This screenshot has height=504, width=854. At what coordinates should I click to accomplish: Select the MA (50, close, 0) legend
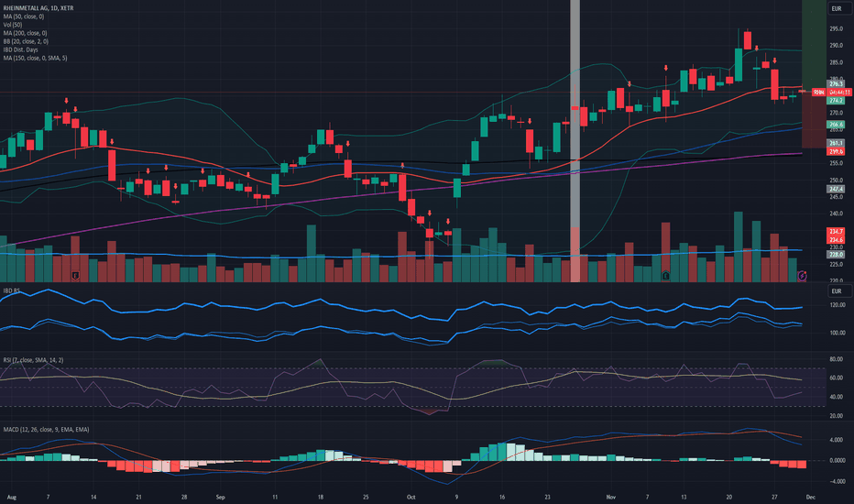pyautogui.click(x=24, y=16)
